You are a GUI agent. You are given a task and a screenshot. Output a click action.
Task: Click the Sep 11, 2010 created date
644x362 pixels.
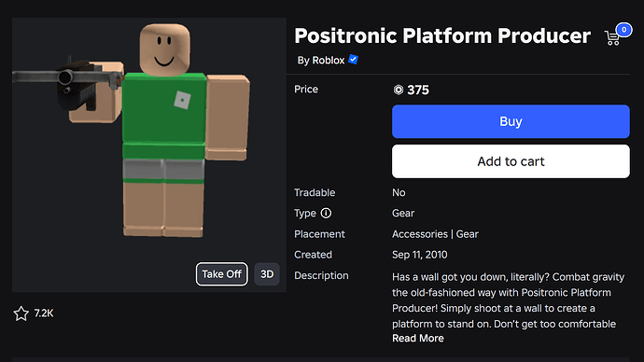point(419,255)
